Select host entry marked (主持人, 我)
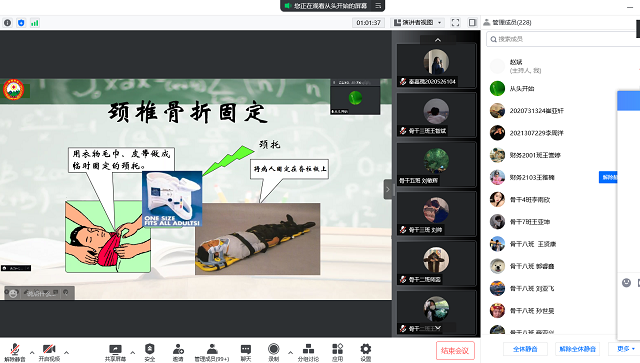Image resolution: width=640 pixels, height=363 pixels. tap(563, 66)
